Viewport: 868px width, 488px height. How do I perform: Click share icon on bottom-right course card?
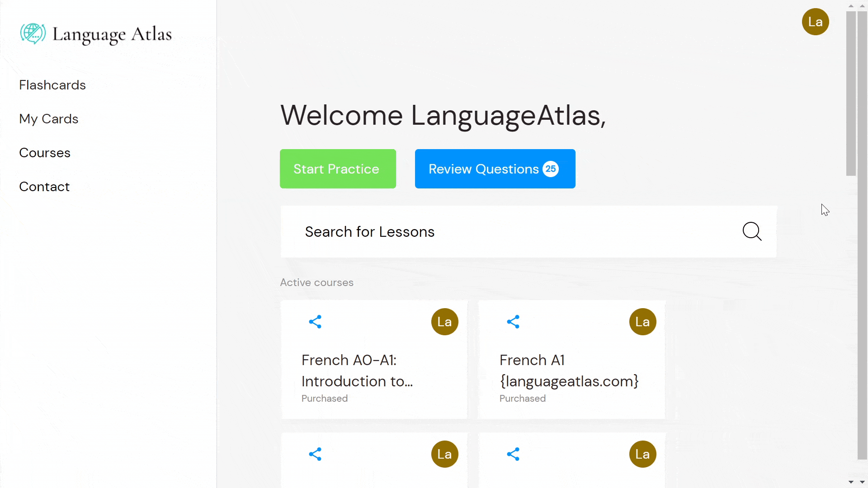tap(513, 454)
